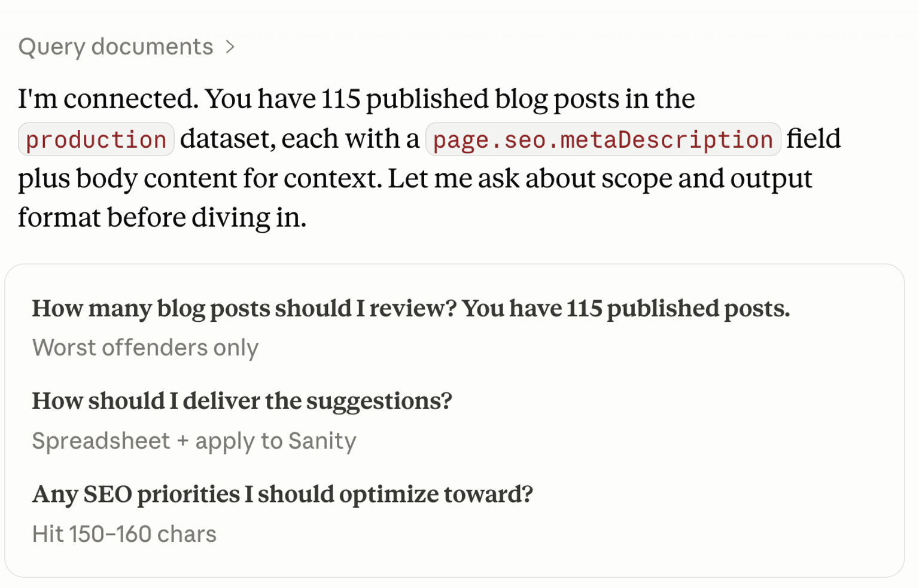Select the production dataset code chip
Screen dimensions: 919x588
(x=96, y=139)
